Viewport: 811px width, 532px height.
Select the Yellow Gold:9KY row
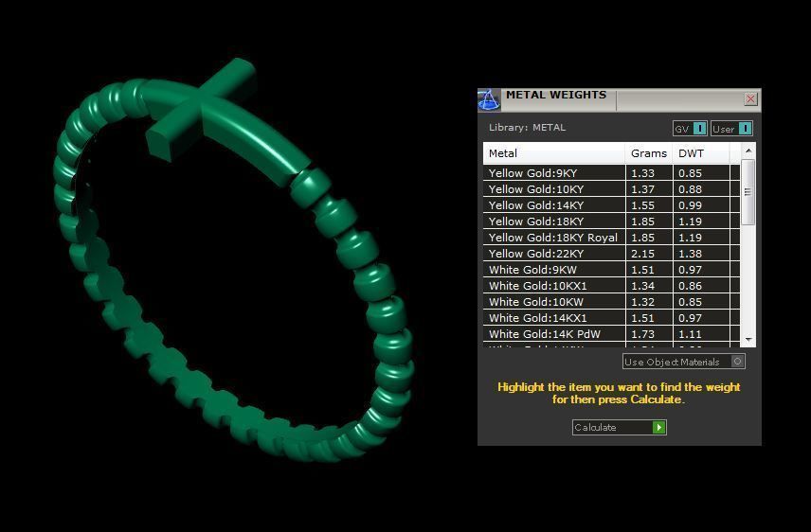612,173
